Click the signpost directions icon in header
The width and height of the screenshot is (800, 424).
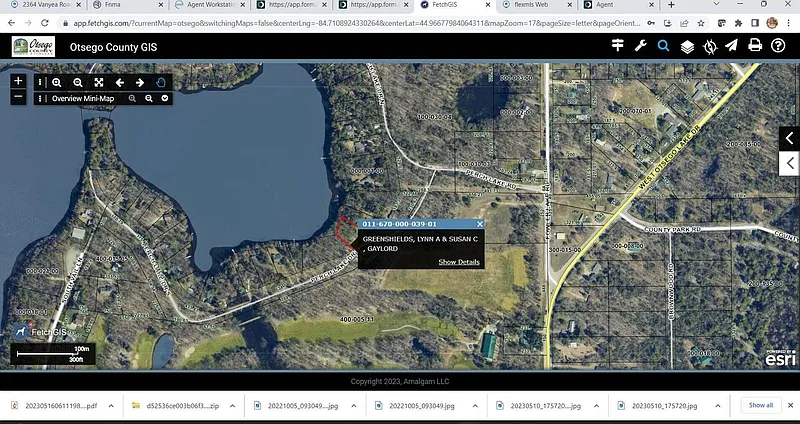[x=617, y=46]
